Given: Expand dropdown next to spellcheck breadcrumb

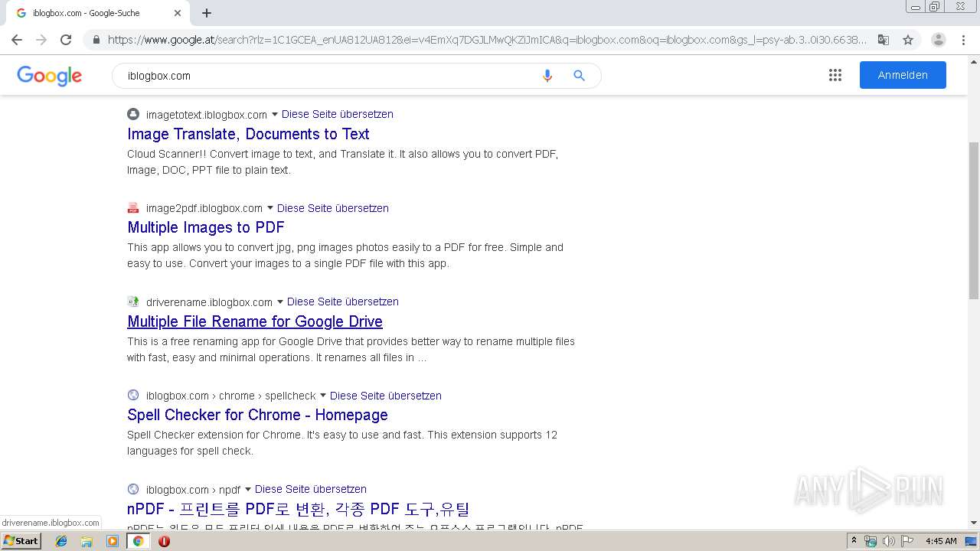Looking at the screenshot, I should (x=323, y=396).
